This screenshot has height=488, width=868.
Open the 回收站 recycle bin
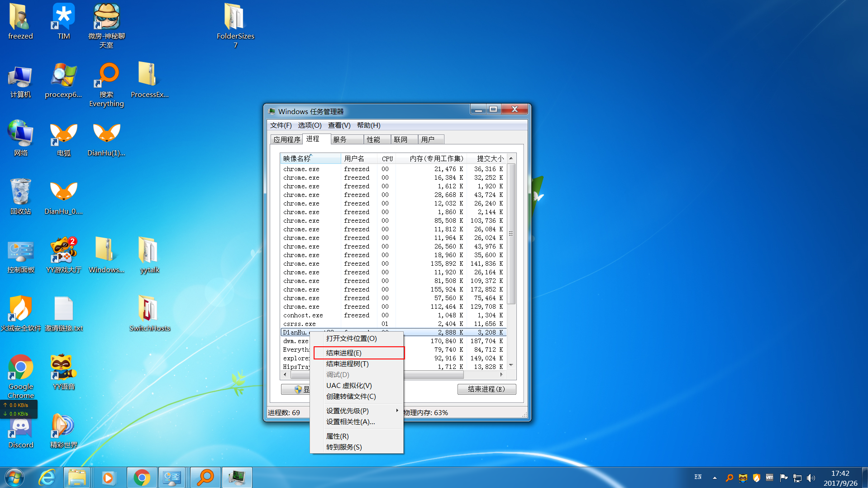pyautogui.click(x=20, y=197)
